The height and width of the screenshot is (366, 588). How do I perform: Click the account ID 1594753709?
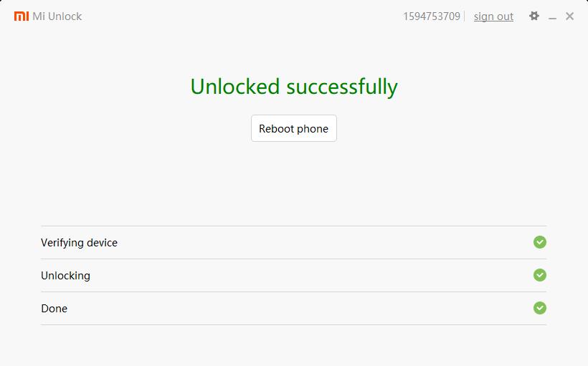(431, 16)
